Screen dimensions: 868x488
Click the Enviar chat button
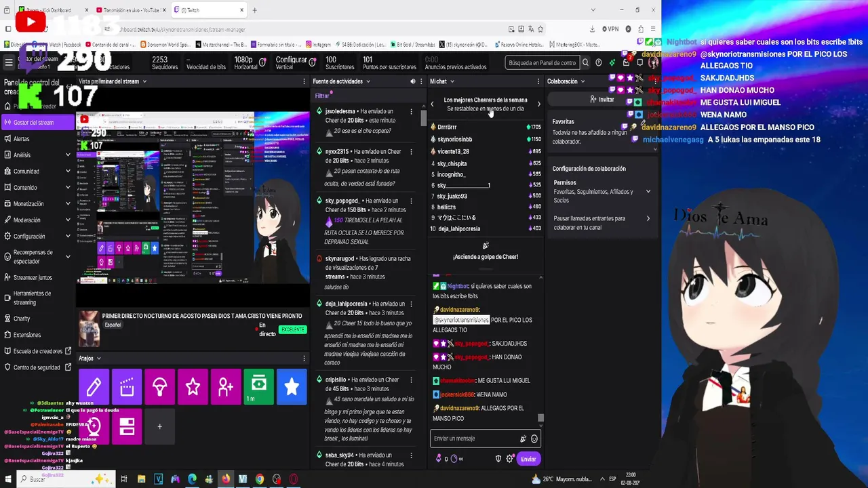click(528, 459)
